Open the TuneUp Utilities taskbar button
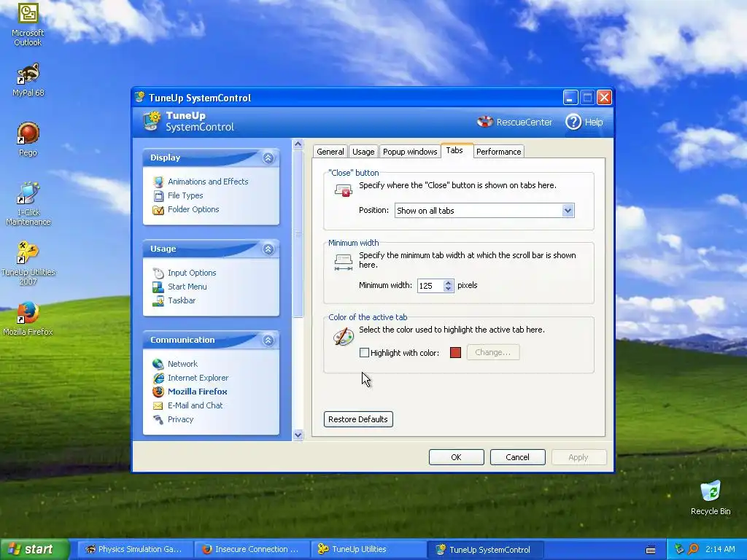 click(x=368, y=549)
